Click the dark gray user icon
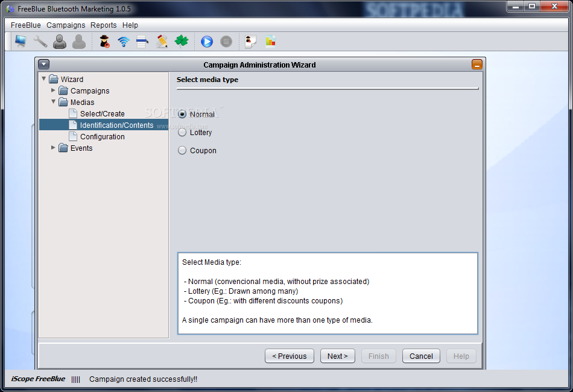 coord(60,41)
